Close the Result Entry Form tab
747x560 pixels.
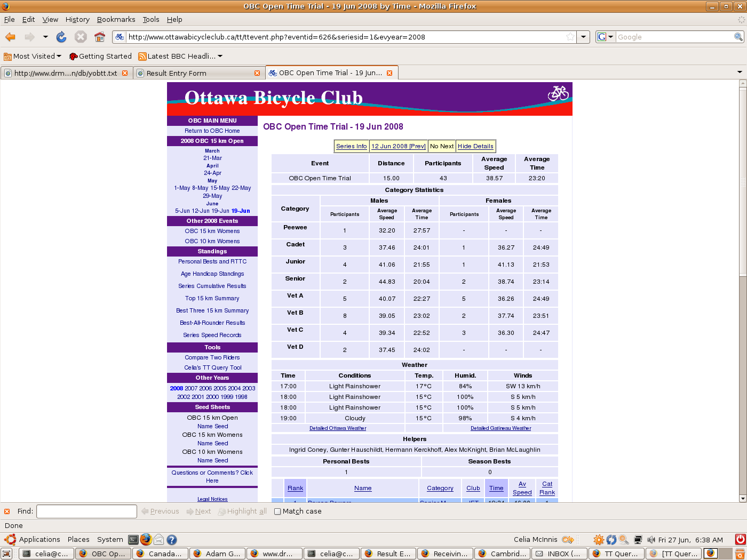click(257, 73)
